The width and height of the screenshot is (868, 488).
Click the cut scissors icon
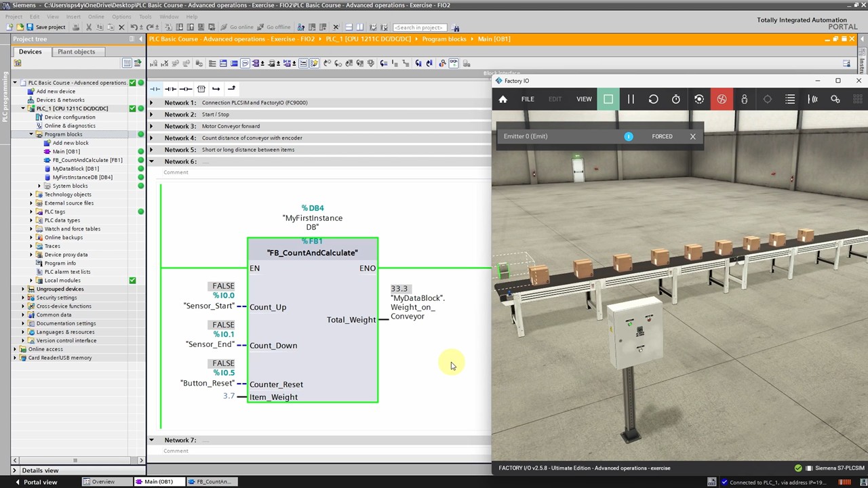point(89,27)
